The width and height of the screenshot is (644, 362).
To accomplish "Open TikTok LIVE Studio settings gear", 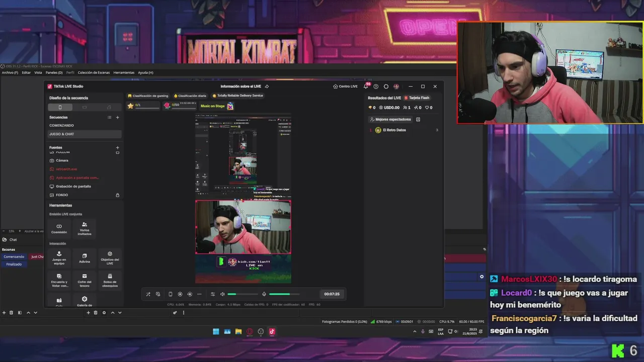I will click(x=386, y=86).
